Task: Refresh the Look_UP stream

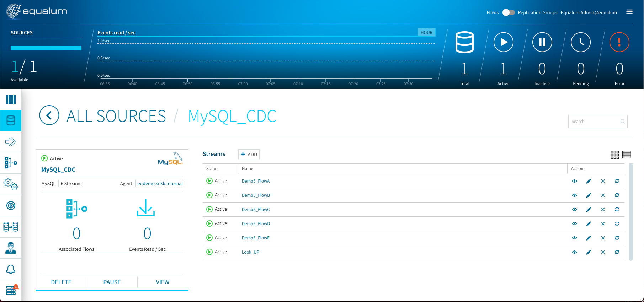Action: tap(617, 252)
